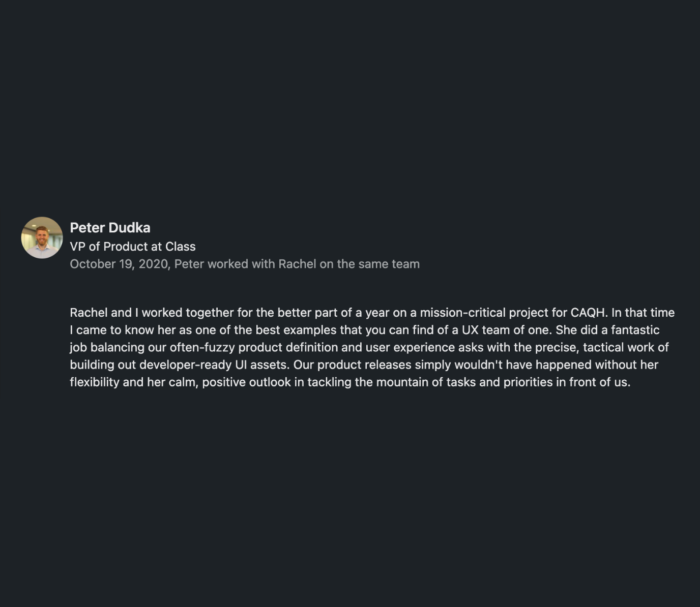700x607 pixels.
Task: Click "Rachel" in the relationship line
Action: [297, 264]
